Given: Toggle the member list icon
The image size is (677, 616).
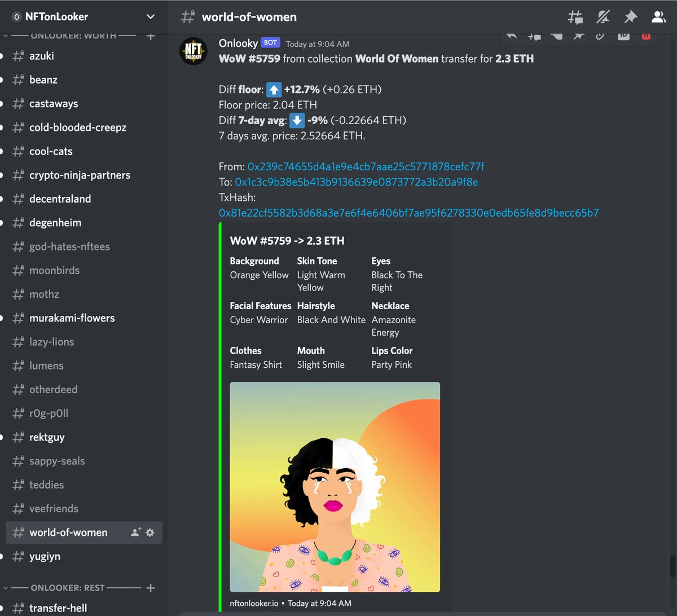Looking at the screenshot, I should pyautogui.click(x=658, y=17).
